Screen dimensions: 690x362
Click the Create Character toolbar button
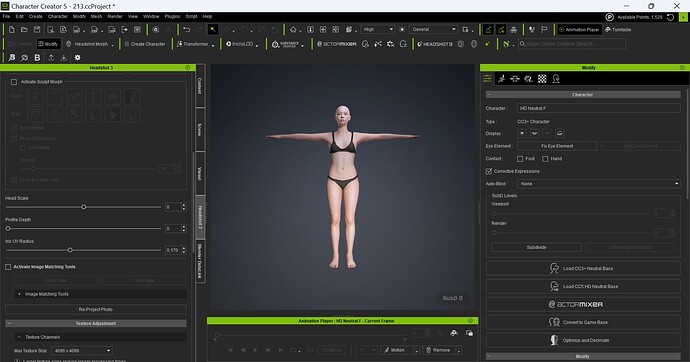[x=145, y=44]
